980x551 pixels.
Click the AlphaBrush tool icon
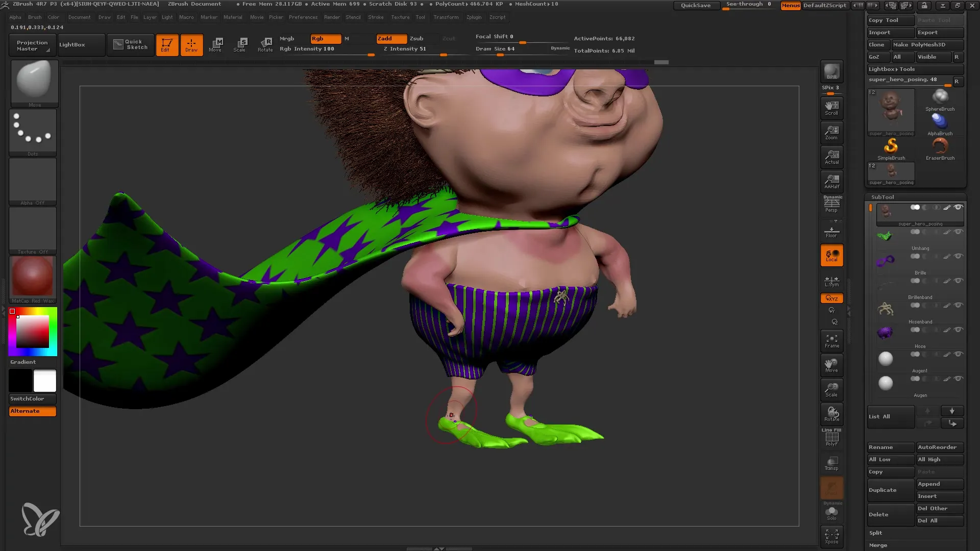940,121
